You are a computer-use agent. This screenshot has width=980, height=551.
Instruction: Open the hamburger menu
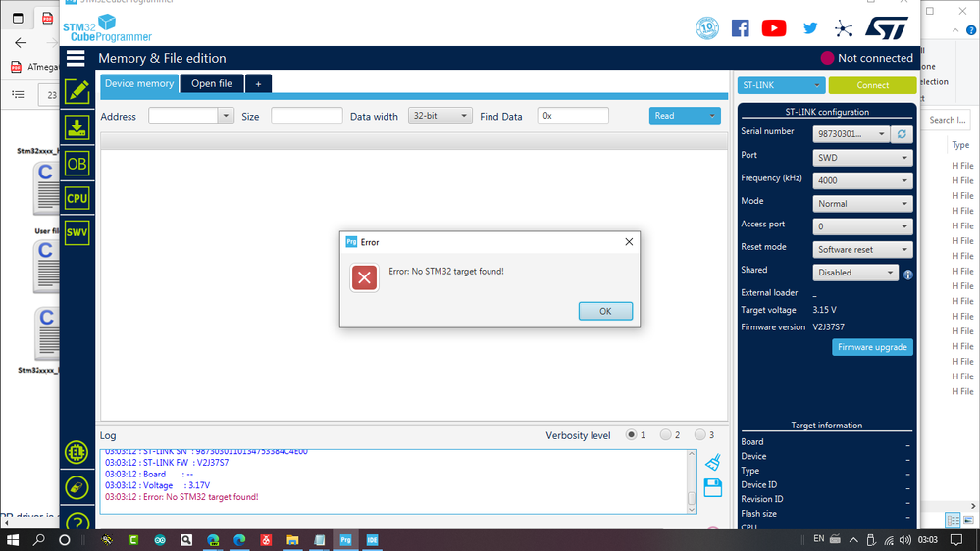coord(76,58)
